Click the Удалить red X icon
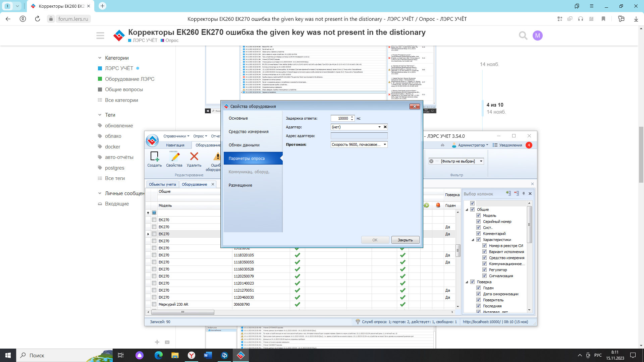The height and width of the screenshot is (362, 644). pyautogui.click(x=194, y=157)
